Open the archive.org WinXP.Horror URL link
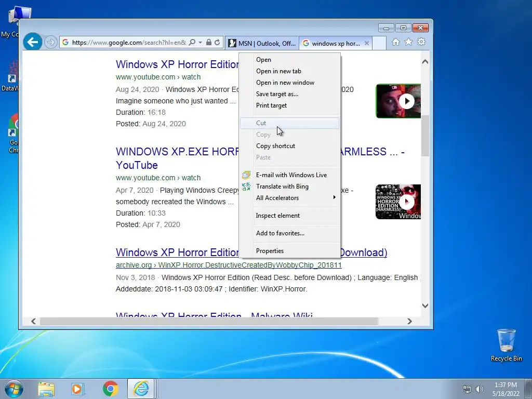The width and height of the screenshot is (532, 399). point(229,265)
